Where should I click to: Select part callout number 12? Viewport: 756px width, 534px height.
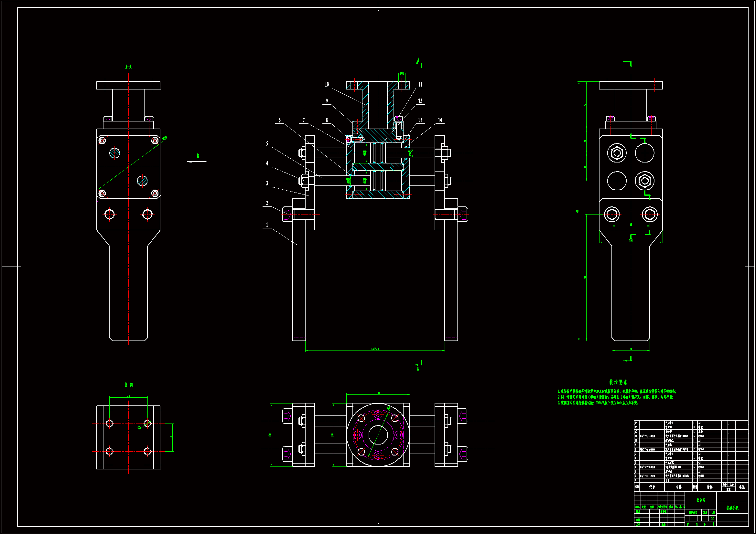[x=420, y=101]
